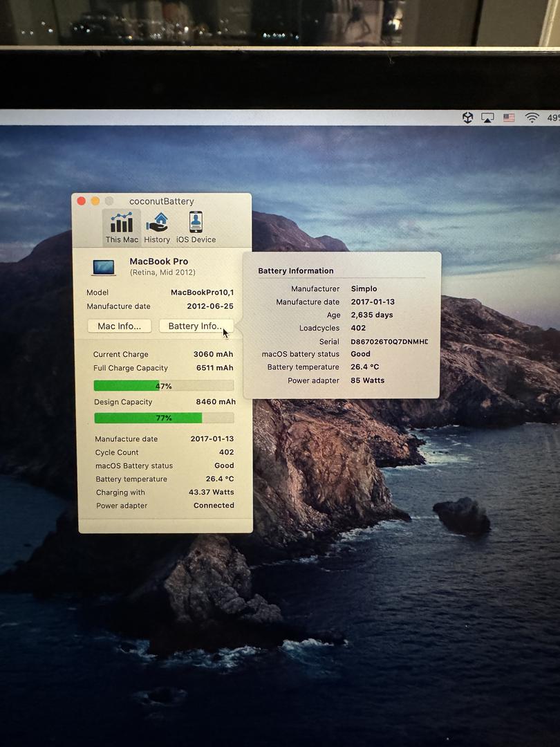Click the Battery Info... button
Viewport: 560px width, 747px height.
point(196,326)
